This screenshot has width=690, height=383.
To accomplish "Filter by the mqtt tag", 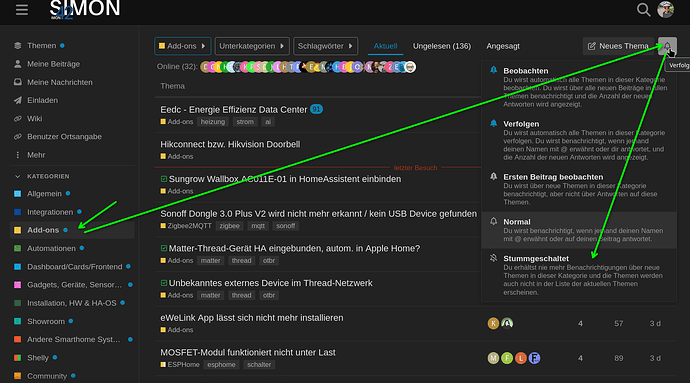I will tap(258, 226).
